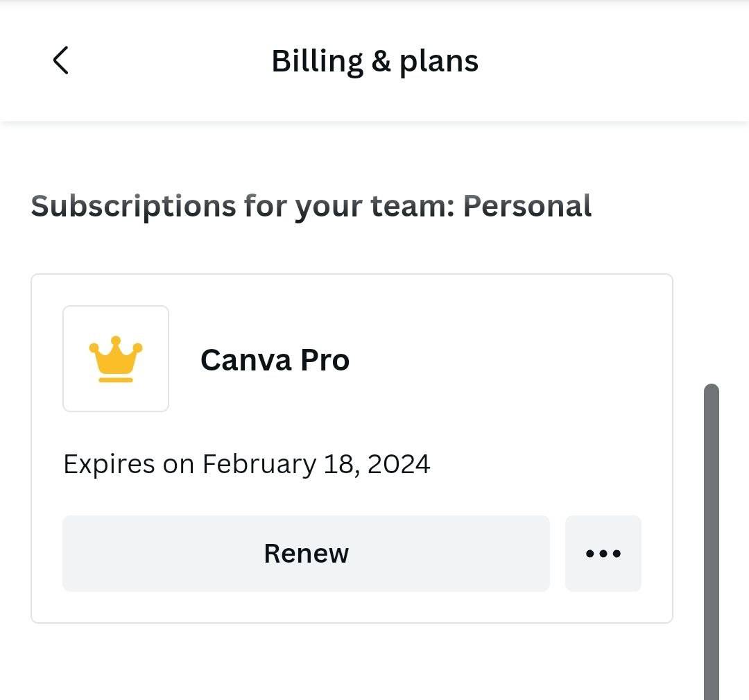Tap the Billing & plans page title

click(374, 61)
